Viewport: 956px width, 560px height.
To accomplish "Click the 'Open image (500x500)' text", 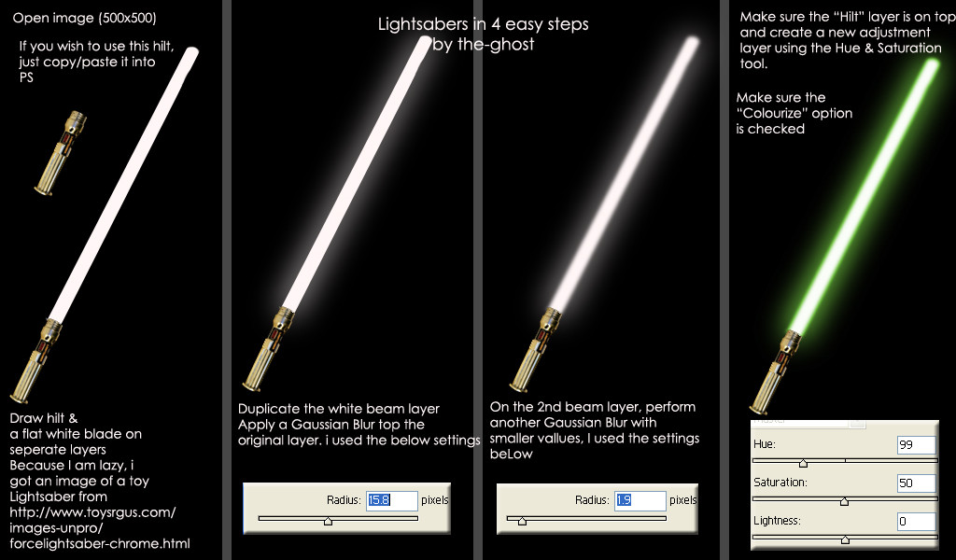I will (x=85, y=19).
